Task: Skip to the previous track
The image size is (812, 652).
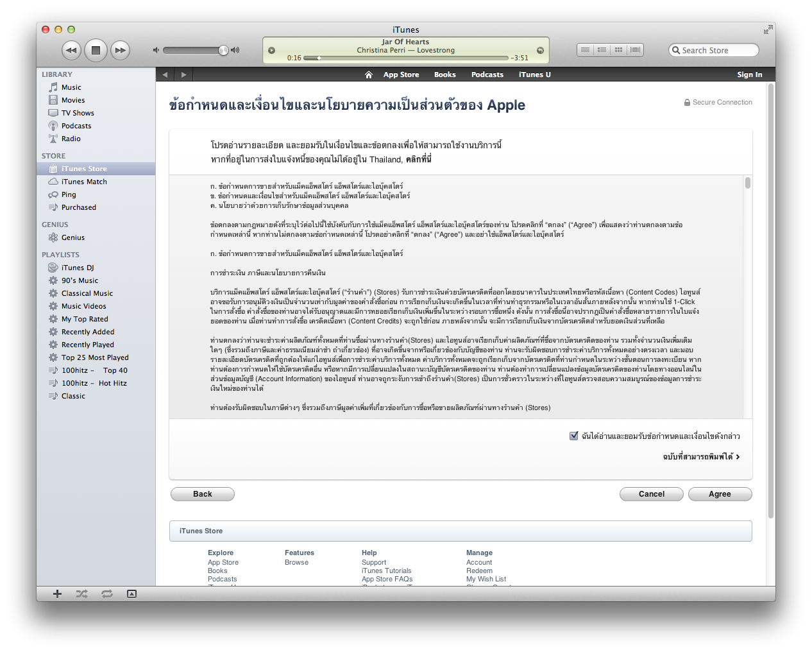Action: [71, 50]
